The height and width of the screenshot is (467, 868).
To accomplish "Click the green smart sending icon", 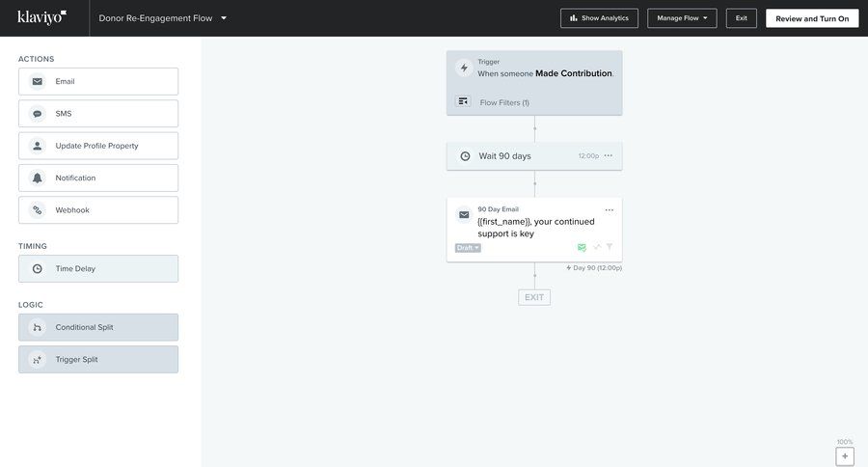I will click(x=582, y=247).
